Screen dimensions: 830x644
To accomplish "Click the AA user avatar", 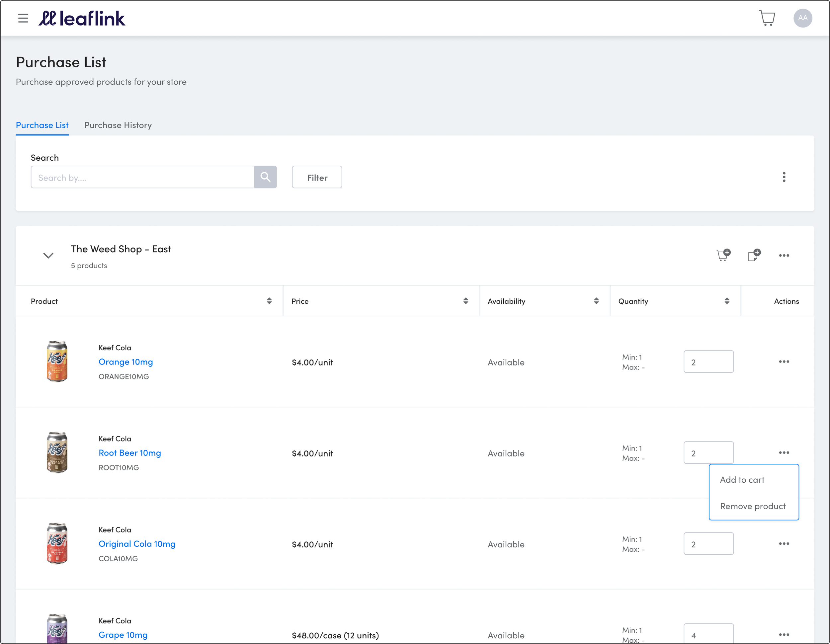I will 802,18.
